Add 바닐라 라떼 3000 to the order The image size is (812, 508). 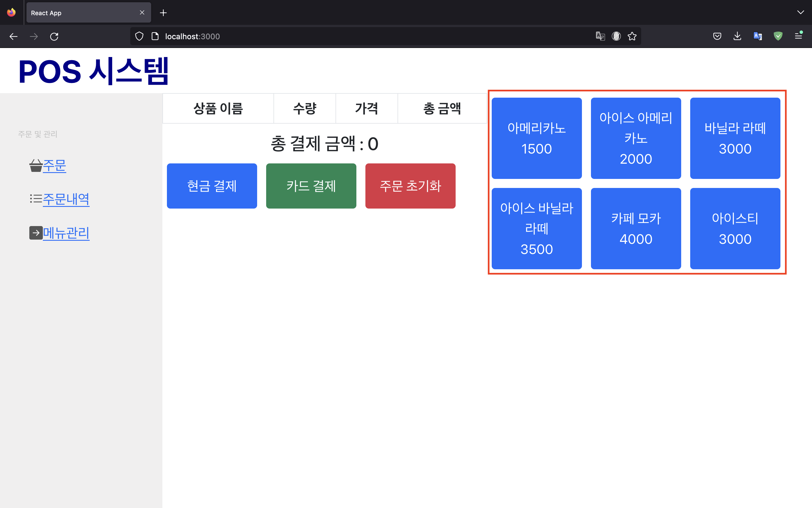coord(735,138)
